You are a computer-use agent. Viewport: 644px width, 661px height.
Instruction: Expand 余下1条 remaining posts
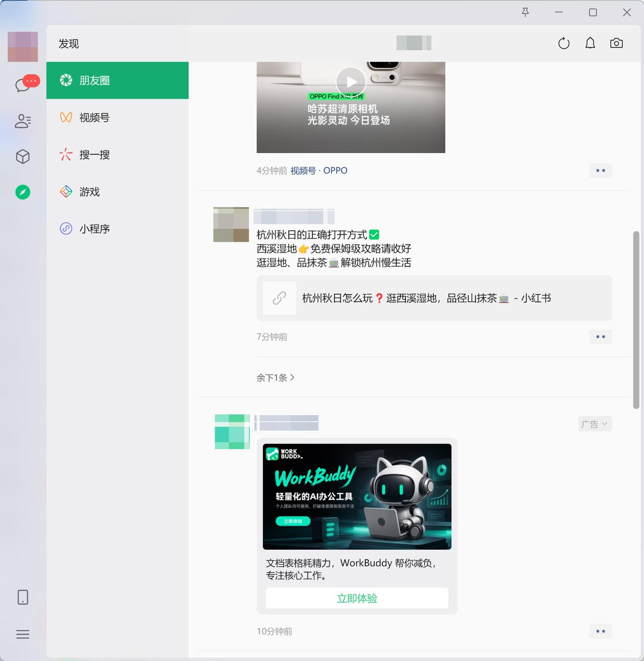(x=276, y=378)
